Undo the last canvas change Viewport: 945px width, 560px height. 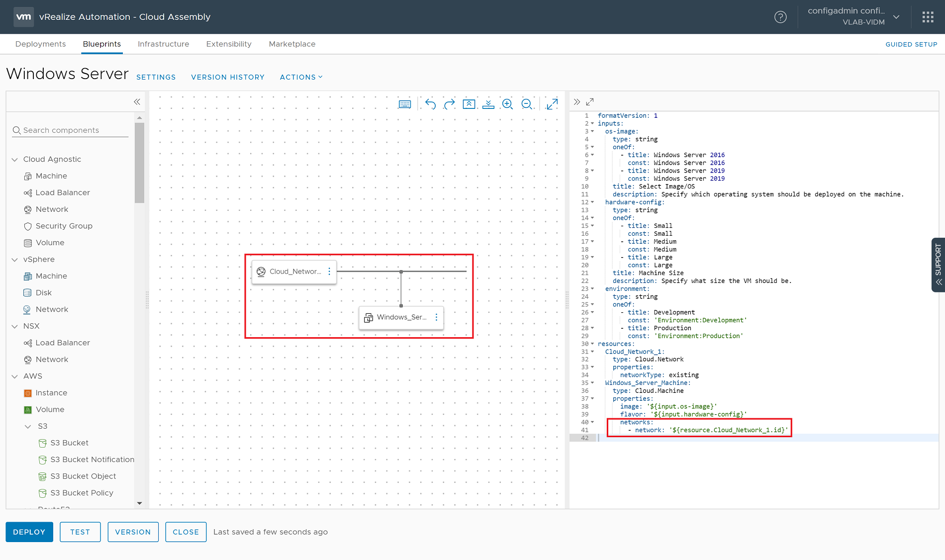(x=430, y=104)
